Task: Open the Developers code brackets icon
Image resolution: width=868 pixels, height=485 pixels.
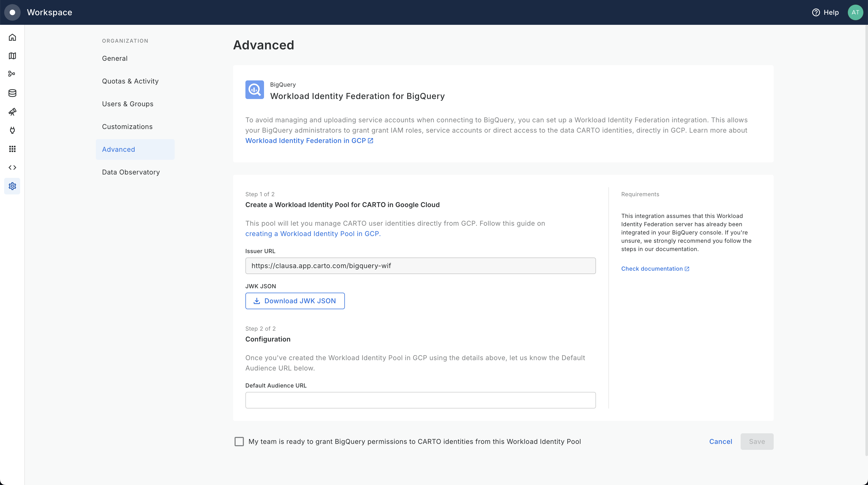Action: (x=12, y=168)
